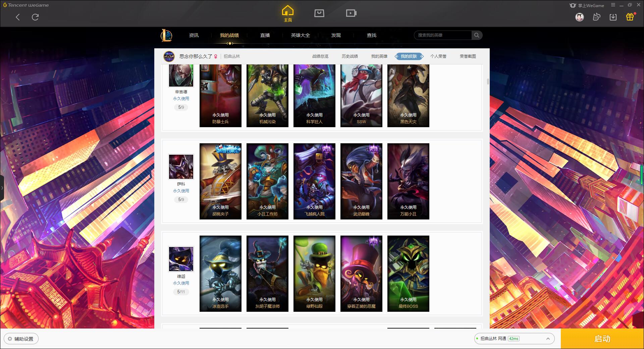This screenshot has width=644, height=349.
Task: Open the 我的战绩 menu tab
Action: pos(229,35)
